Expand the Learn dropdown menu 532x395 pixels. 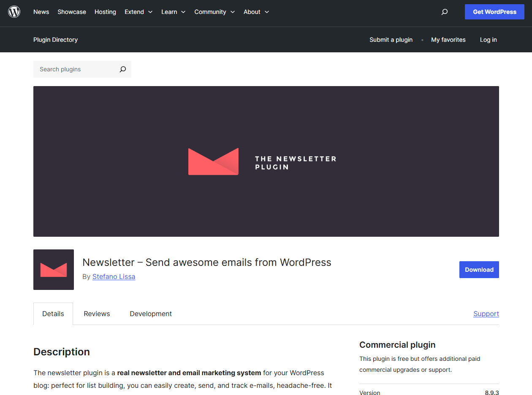[x=174, y=12]
